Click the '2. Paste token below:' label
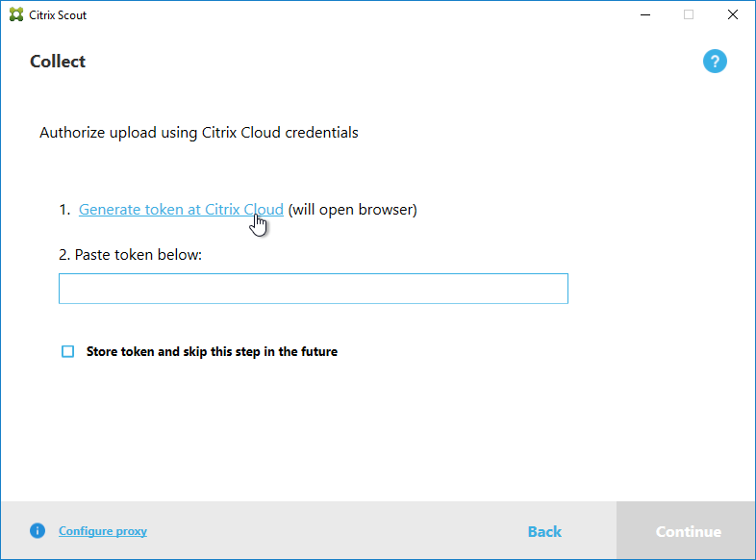Viewport: 756px width, 560px height. tap(130, 255)
